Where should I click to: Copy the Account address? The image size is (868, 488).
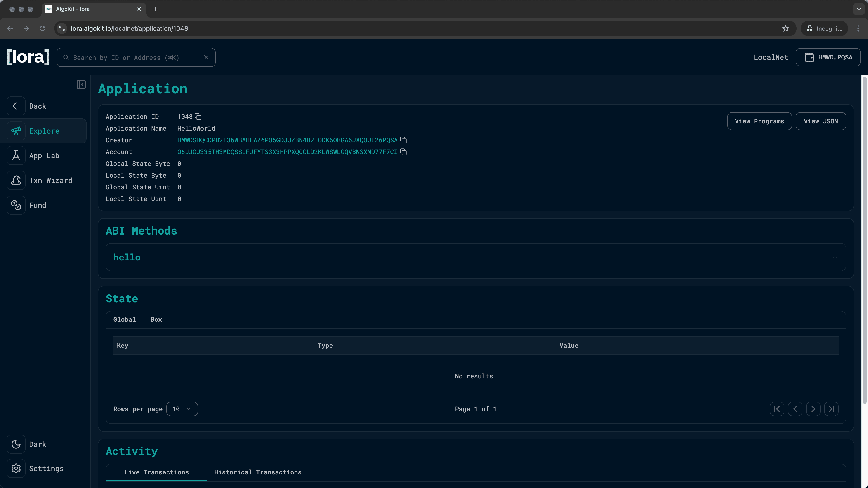coord(403,152)
